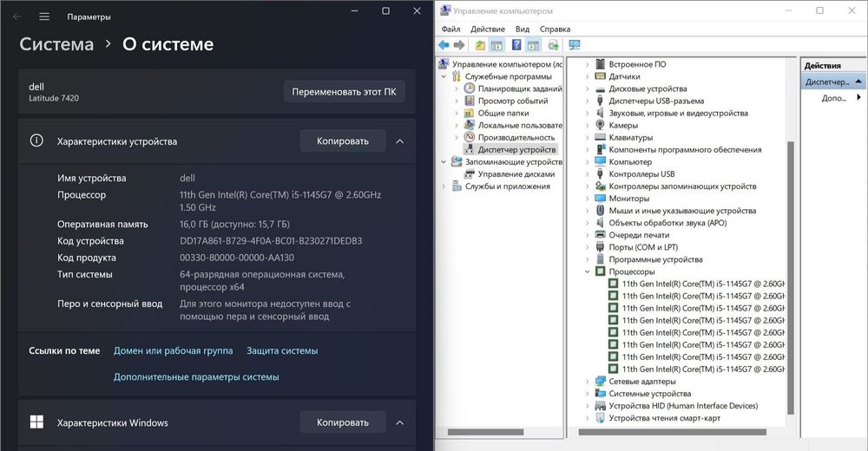
Task: Select Управление компьютером root node
Action: 507,64
